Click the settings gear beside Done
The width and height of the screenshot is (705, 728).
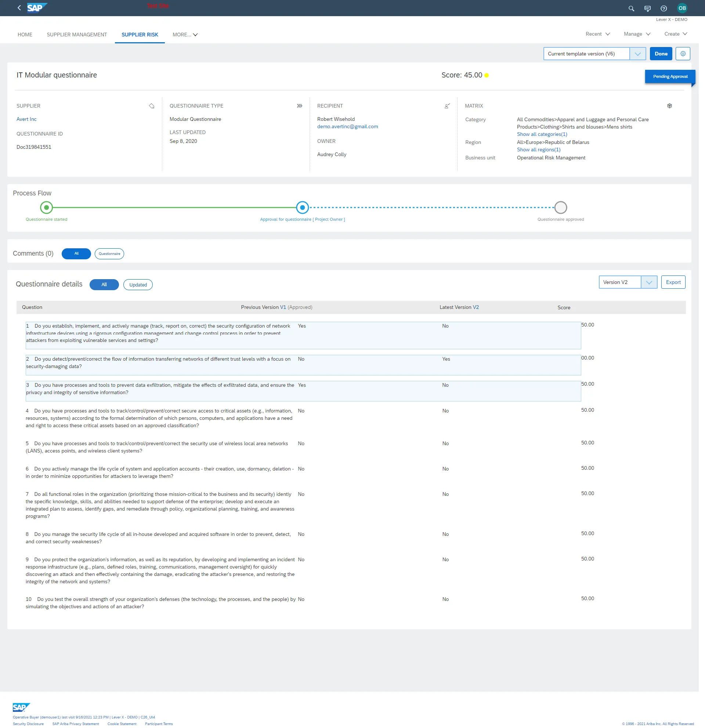point(683,54)
